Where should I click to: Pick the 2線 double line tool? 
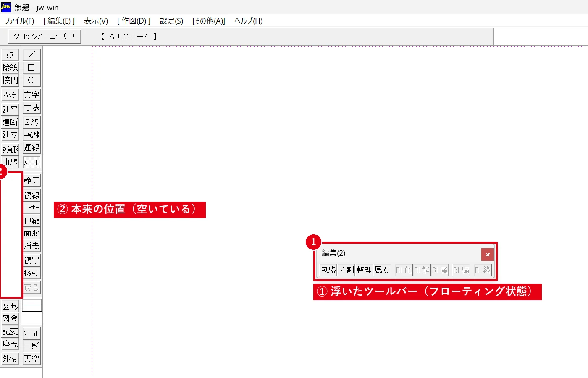point(31,122)
